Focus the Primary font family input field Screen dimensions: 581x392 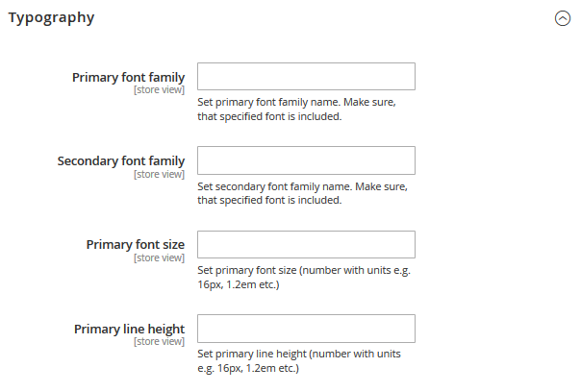coord(306,76)
